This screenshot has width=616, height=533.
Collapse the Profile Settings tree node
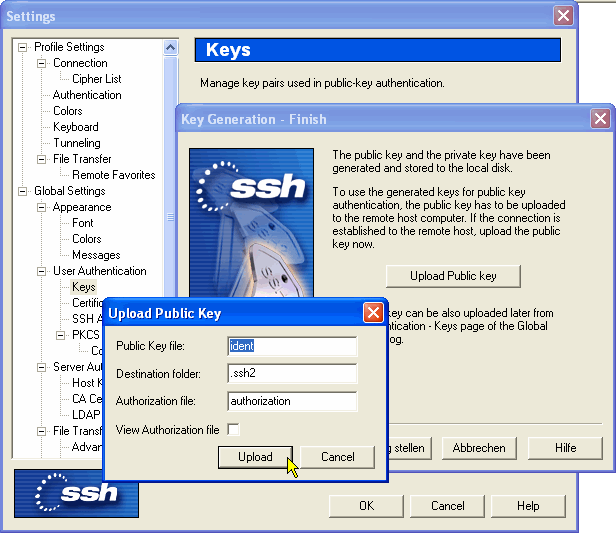tap(22, 48)
